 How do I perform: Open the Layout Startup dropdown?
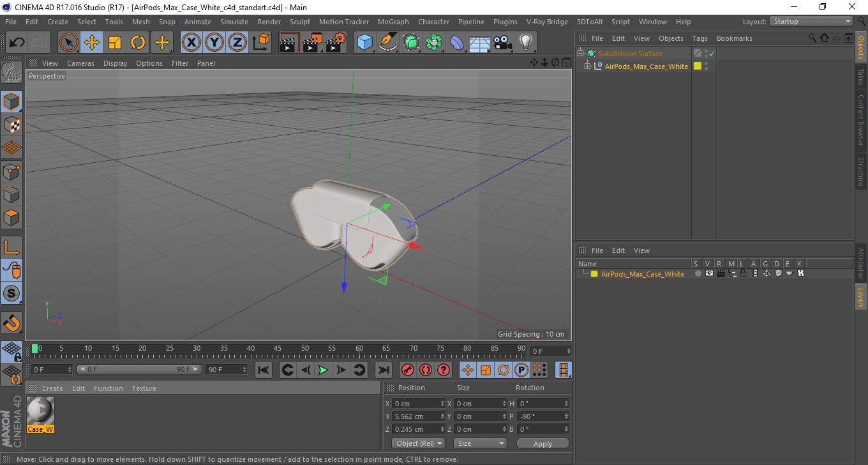point(811,21)
